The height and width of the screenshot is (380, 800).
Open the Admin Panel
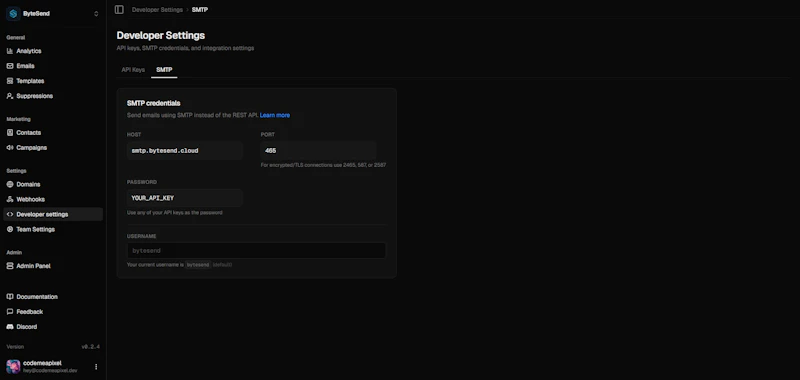pyautogui.click(x=53, y=266)
